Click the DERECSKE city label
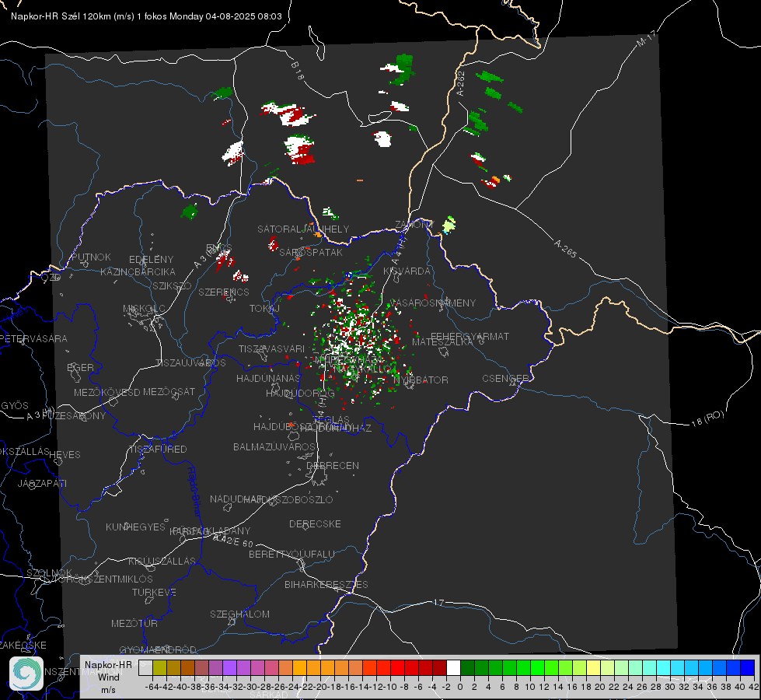Viewport: 761px width, 700px height. click(315, 523)
